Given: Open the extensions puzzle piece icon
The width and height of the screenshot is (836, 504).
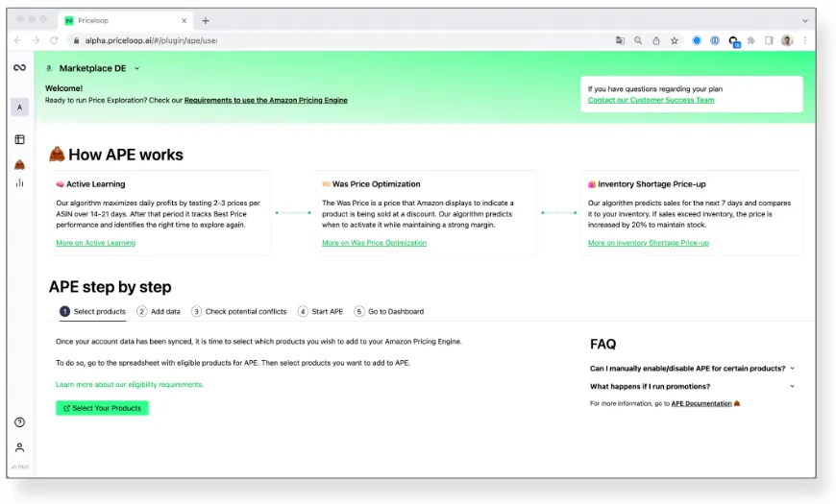Looking at the screenshot, I should (750, 40).
